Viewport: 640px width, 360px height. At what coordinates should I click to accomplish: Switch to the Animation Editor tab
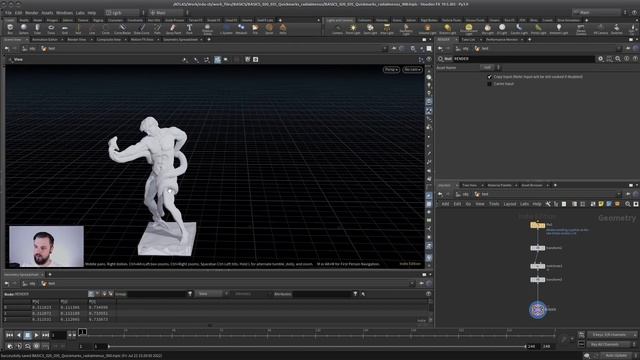click(x=44, y=40)
